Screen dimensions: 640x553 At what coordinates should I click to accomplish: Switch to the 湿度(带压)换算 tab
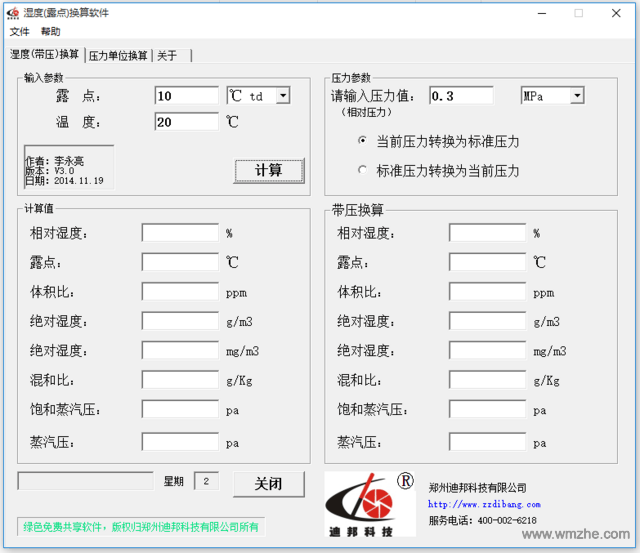point(44,54)
